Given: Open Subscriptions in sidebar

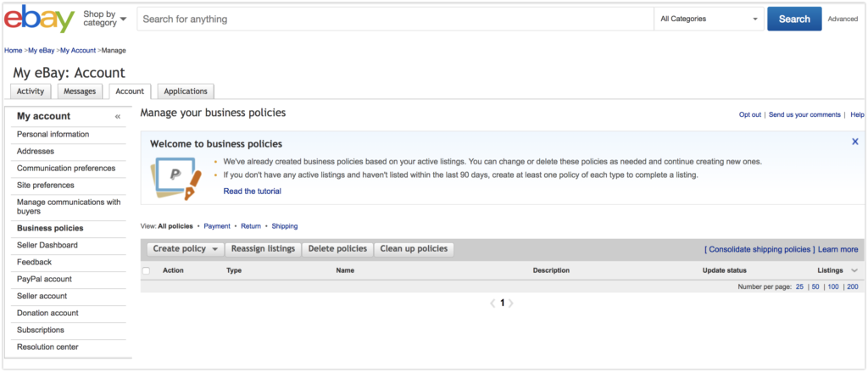Looking at the screenshot, I should pos(41,330).
